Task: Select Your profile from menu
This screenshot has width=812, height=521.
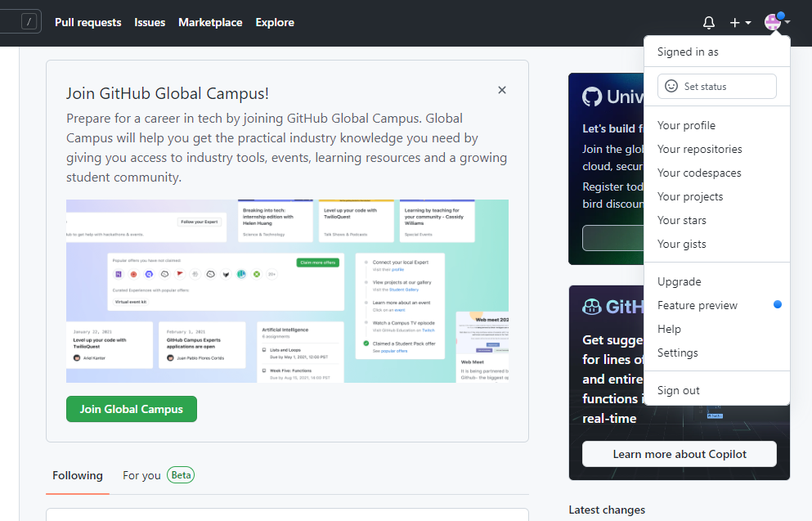Action: [x=716, y=125]
